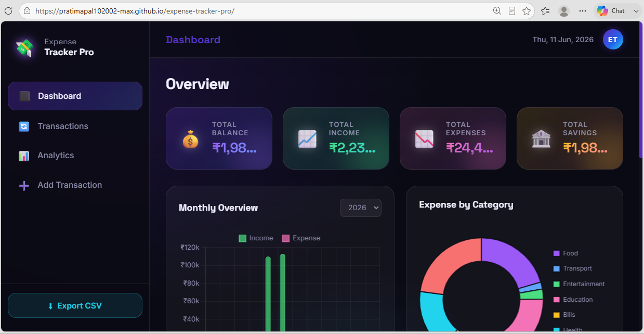Open Analytics in the sidebar
The image size is (644, 334).
click(75, 156)
